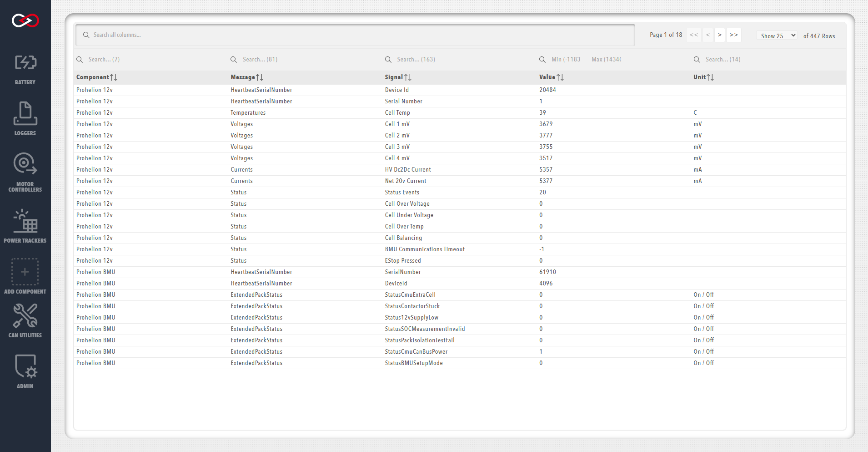Viewport: 868px width, 452px height.
Task: Click the BMU Communications Timeout signal
Action: (x=425, y=249)
